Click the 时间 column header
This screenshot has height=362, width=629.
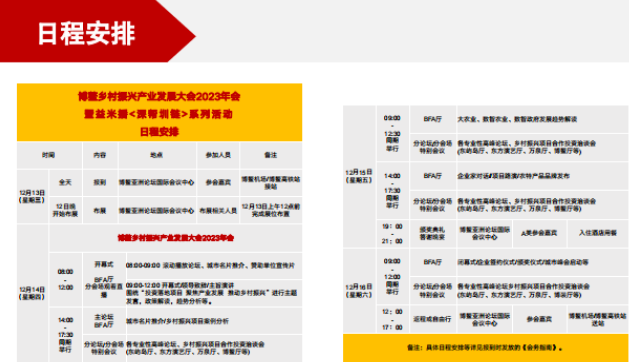49,155
